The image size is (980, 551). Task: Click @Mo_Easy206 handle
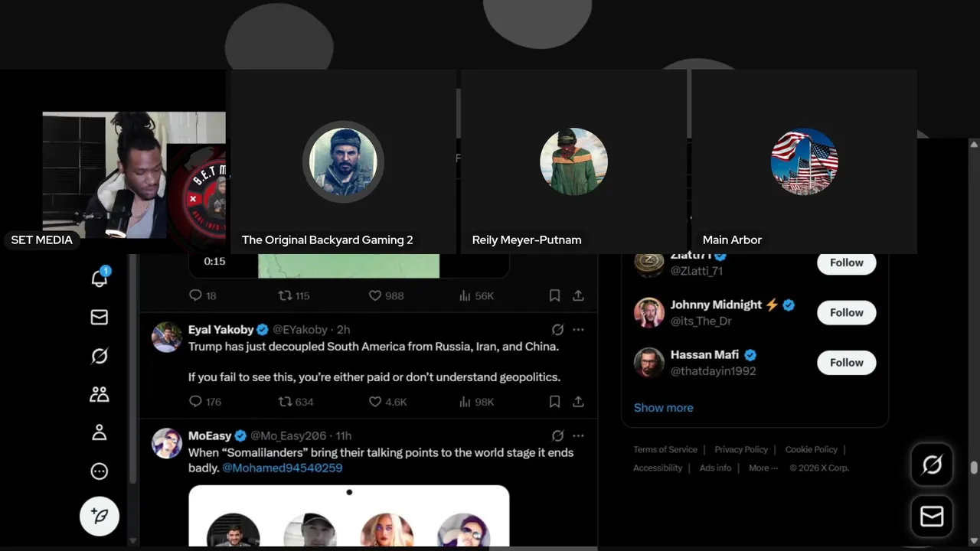point(289,435)
